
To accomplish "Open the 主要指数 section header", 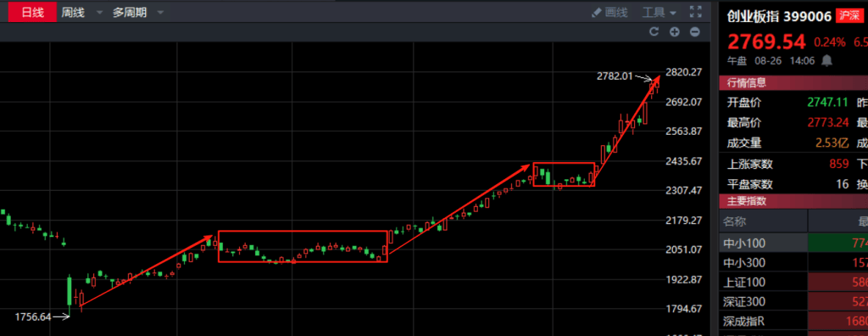I will pyautogui.click(x=793, y=201).
